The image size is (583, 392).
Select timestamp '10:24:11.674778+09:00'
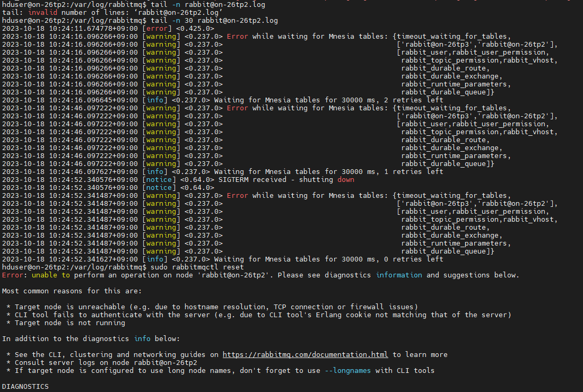[93, 29]
